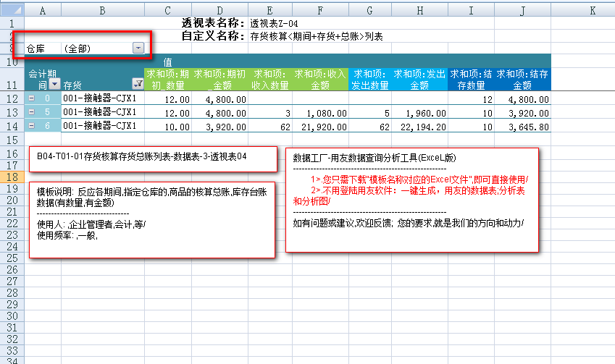Click the B04-T01-01 title text box
The image size is (615, 364).
(152, 157)
